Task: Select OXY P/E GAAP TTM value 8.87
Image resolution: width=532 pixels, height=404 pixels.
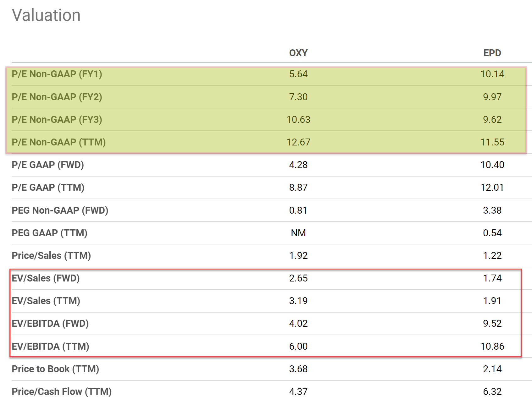Action: (298, 187)
